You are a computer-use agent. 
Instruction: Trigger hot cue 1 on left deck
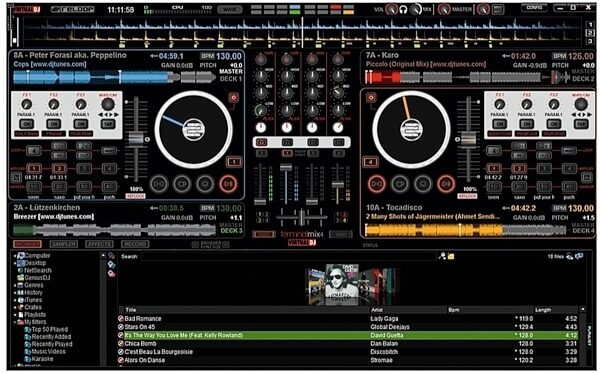click(x=34, y=168)
